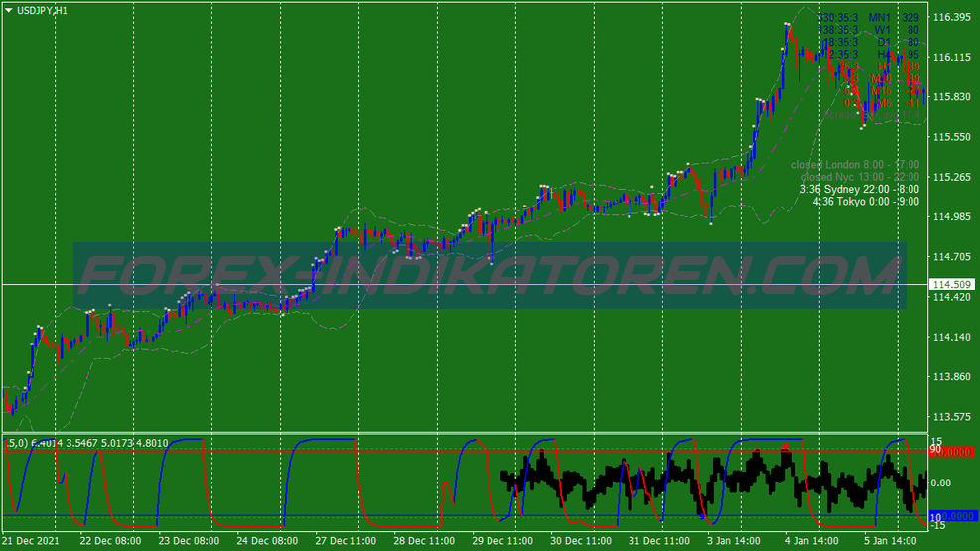Click the W1 timeframe row label
Image resolution: width=980 pixels, height=551 pixels.
click(883, 30)
